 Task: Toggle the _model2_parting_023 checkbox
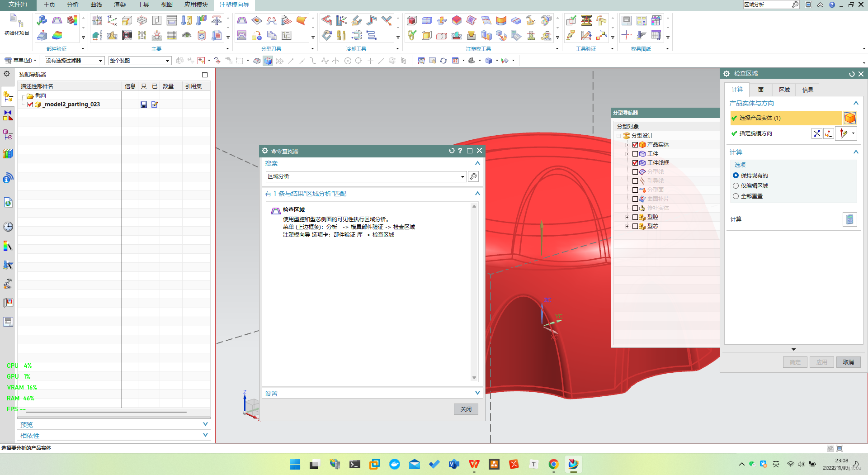[30, 104]
